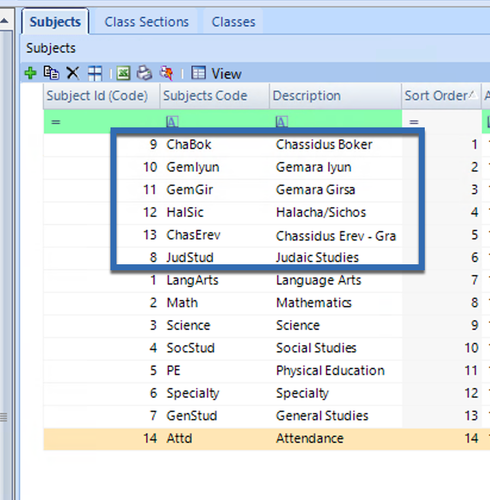490x500 pixels.
Task: Switch to the Class Sections tab
Action: tap(147, 22)
